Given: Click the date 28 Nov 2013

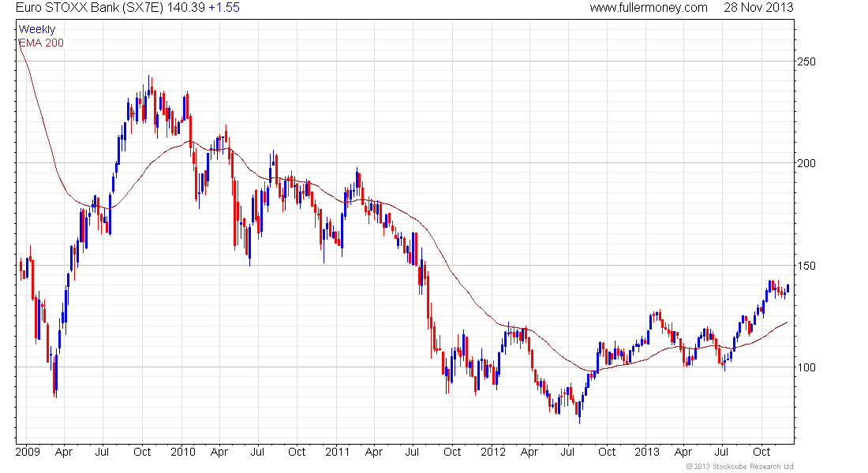Looking at the screenshot, I should click(758, 8).
